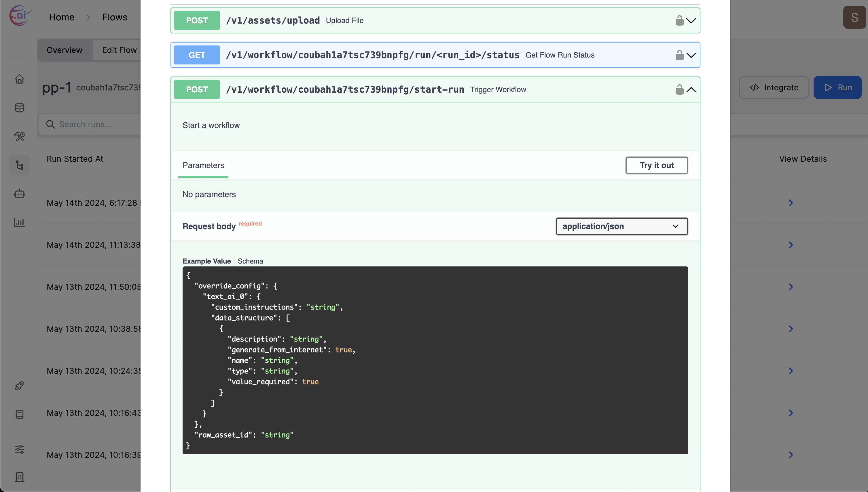Viewport: 868px width, 492px height.
Task: Click the example JSON code block
Action: point(435,360)
